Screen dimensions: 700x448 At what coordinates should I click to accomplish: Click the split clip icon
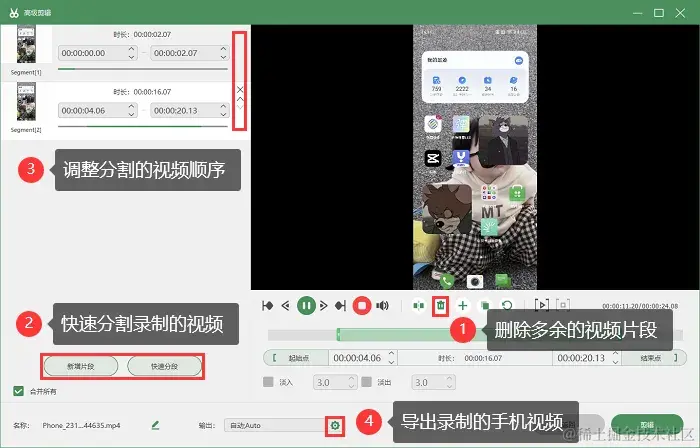click(418, 306)
